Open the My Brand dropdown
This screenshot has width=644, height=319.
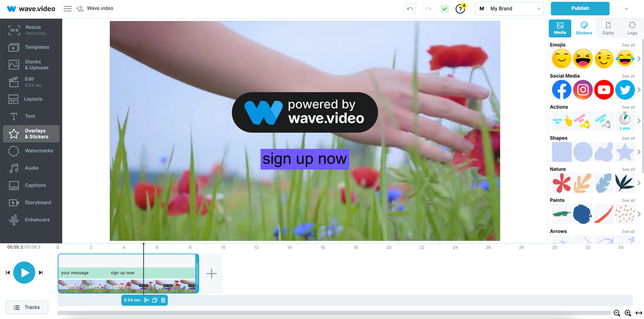509,9
